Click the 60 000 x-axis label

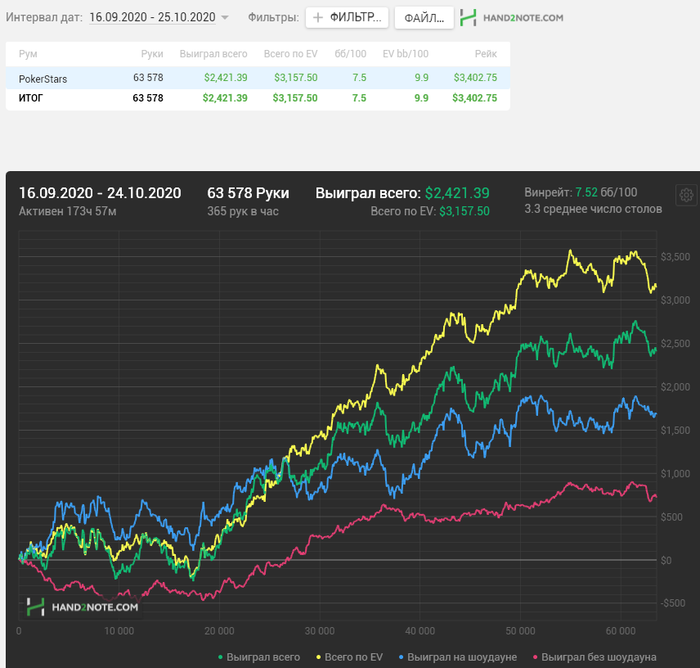[621, 631]
